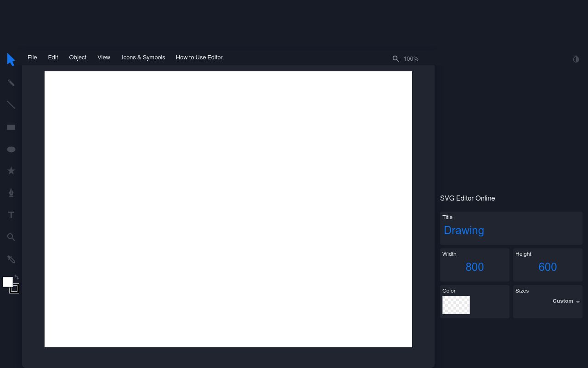Toggle dark/light theme contrast icon
Screen dimensions: 588x368
coord(576,59)
